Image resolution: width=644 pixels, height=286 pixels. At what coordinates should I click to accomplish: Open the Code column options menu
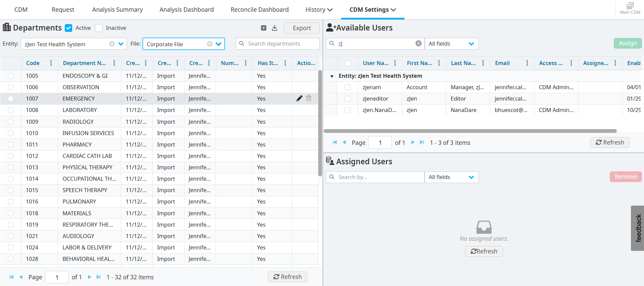pyautogui.click(x=51, y=63)
